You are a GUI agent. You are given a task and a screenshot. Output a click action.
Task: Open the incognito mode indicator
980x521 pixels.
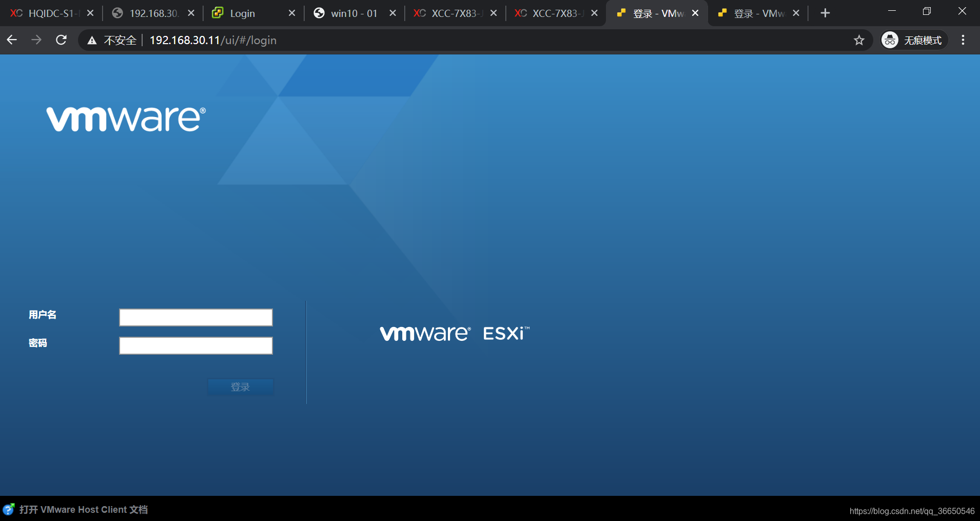pos(914,40)
